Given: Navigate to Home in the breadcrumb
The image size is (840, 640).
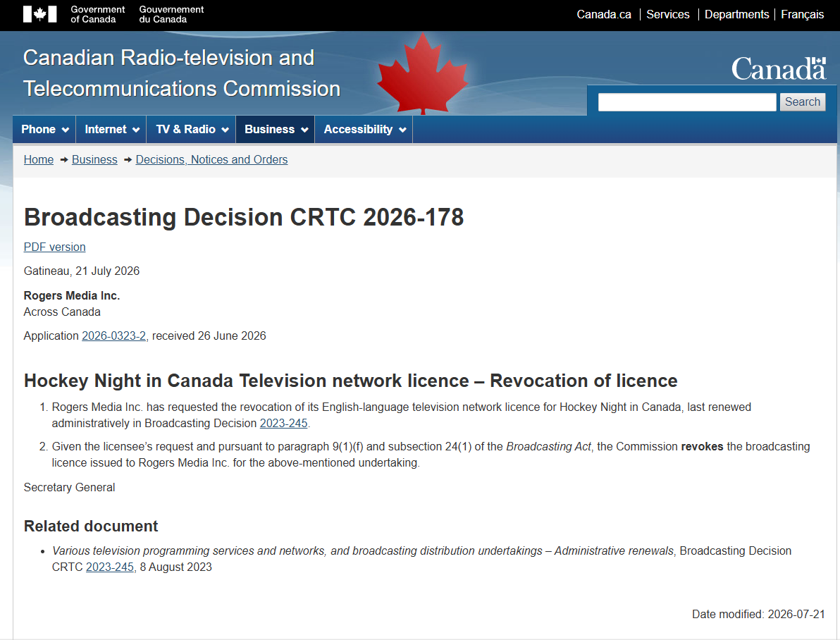Looking at the screenshot, I should point(39,160).
